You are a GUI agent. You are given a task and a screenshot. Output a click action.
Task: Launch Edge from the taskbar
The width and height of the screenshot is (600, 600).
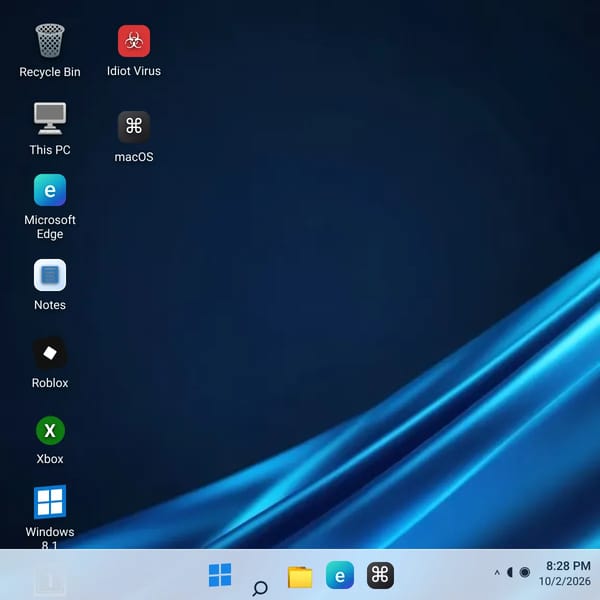pos(340,575)
